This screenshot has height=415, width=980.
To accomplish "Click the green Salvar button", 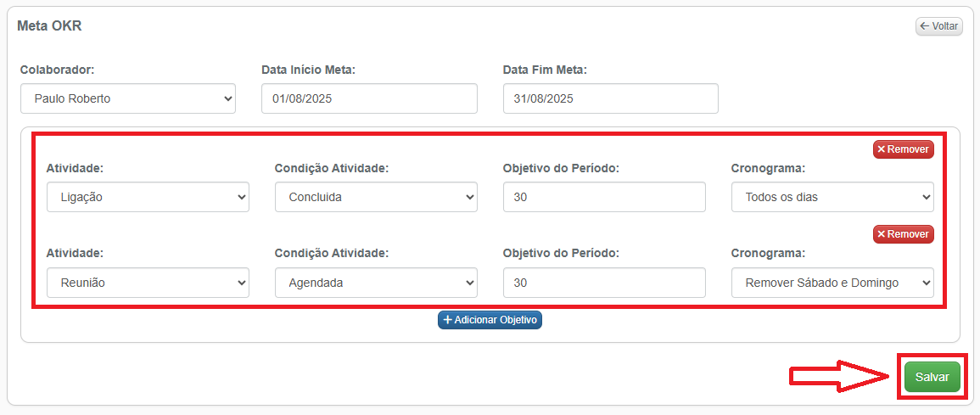I will [932, 377].
